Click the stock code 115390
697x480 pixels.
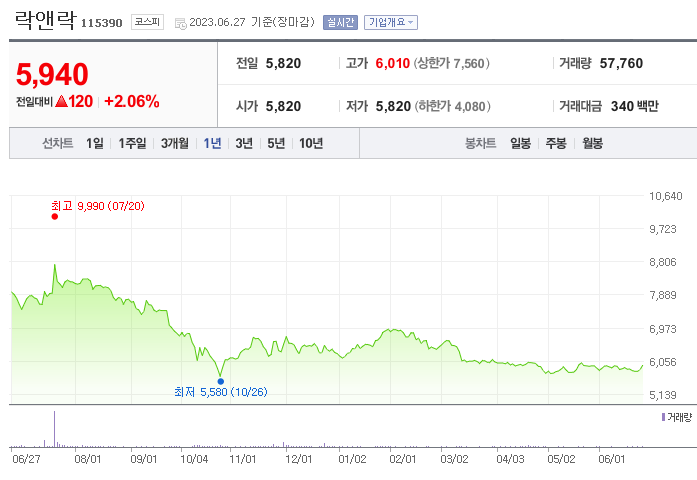click(x=101, y=23)
